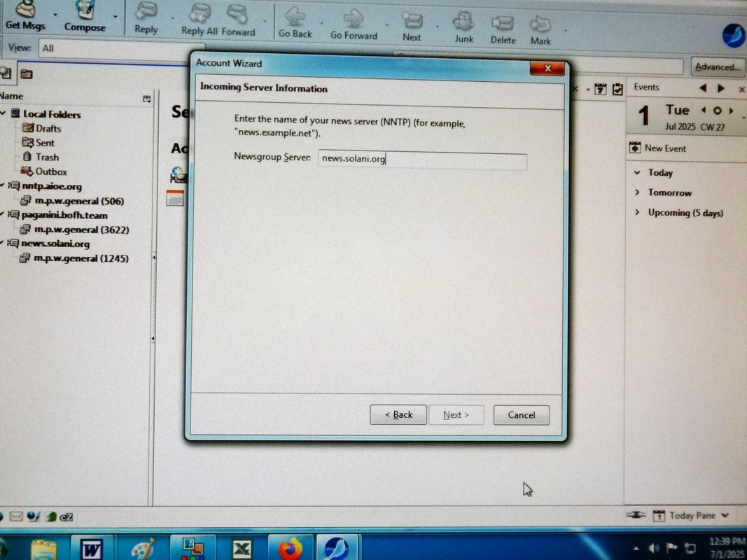
Task: Open Excel from the taskbar
Action: (242, 549)
